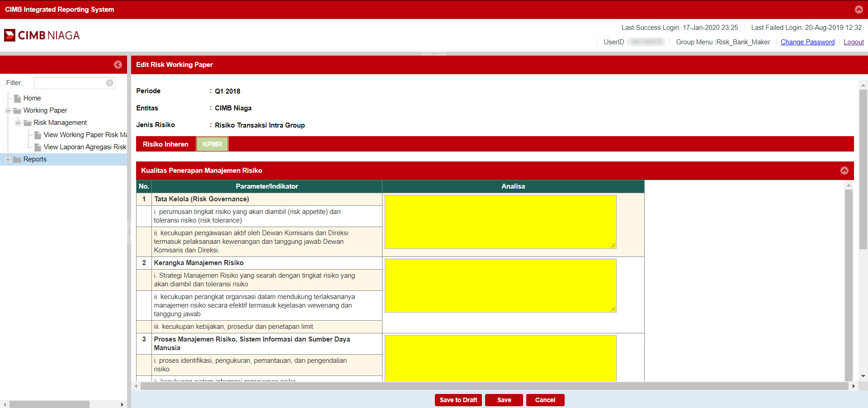Click the Save to Draft button
868x408 pixels.
click(458, 400)
